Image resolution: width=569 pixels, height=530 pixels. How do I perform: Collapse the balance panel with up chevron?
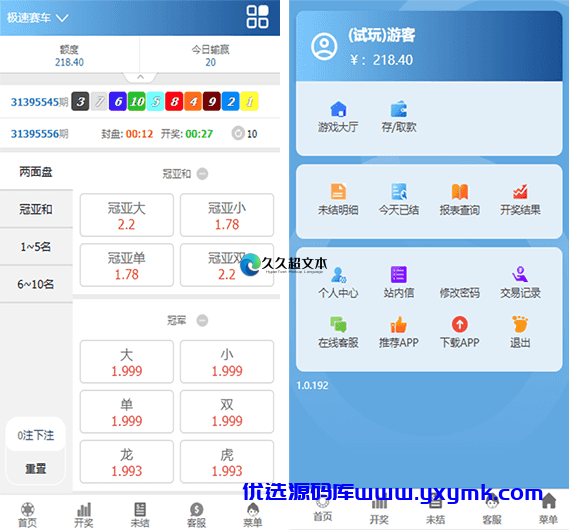(140, 77)
